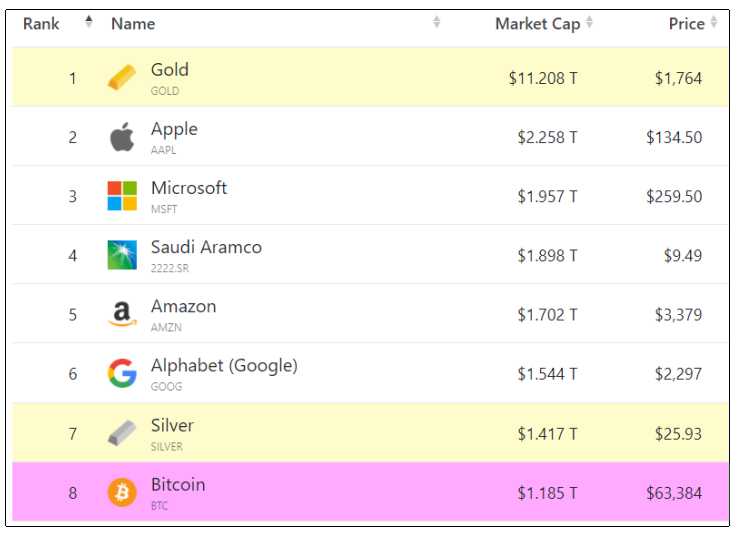This screenshot has height=533, width=737.
Task: Sort by Market Cap using the arrows
Action: (x=589, y=22)
